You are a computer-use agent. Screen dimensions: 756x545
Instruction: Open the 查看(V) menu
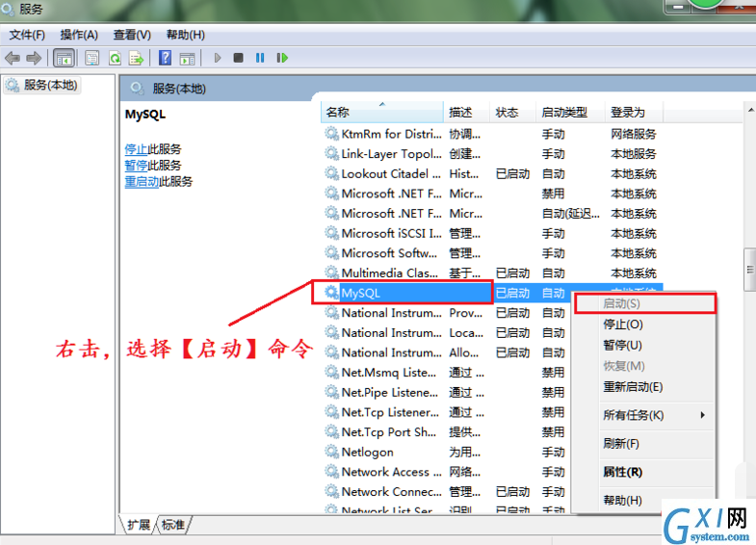coord(132,35)
